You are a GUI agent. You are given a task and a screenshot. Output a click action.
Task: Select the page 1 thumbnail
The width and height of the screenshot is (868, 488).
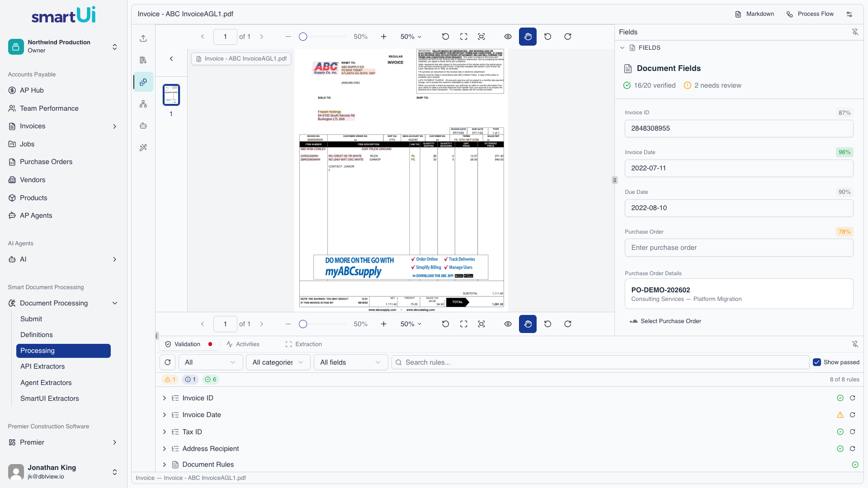[x=171, y=95]
